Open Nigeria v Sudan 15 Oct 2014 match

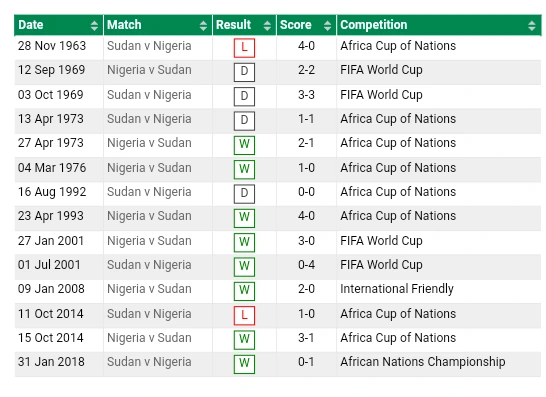click(149, 338)
